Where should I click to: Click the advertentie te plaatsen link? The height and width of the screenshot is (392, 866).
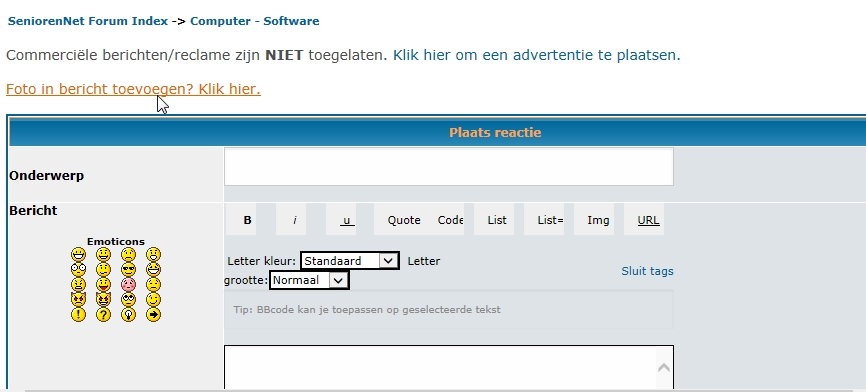(x=537, y=55)
